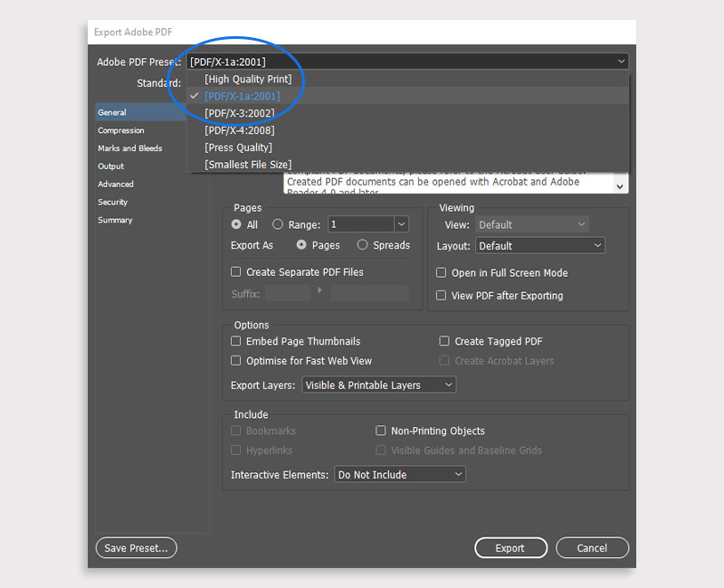Image resolution: width=724 pixels, height=588 pixels.
Task: Click the Export button
Action: click(x=510, y=548)
